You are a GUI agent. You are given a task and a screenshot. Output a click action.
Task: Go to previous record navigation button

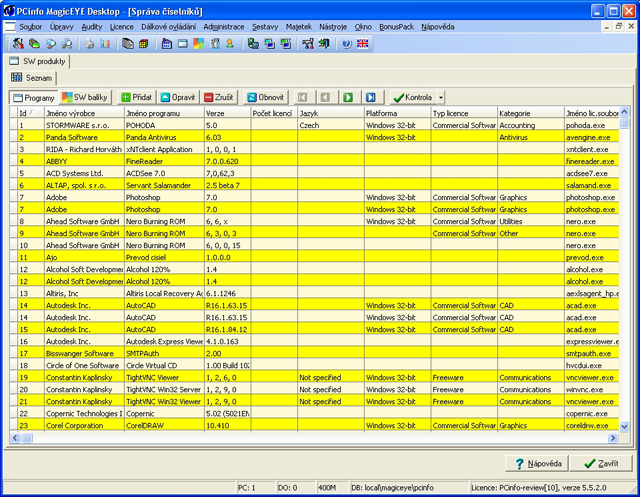pos(325,97)
